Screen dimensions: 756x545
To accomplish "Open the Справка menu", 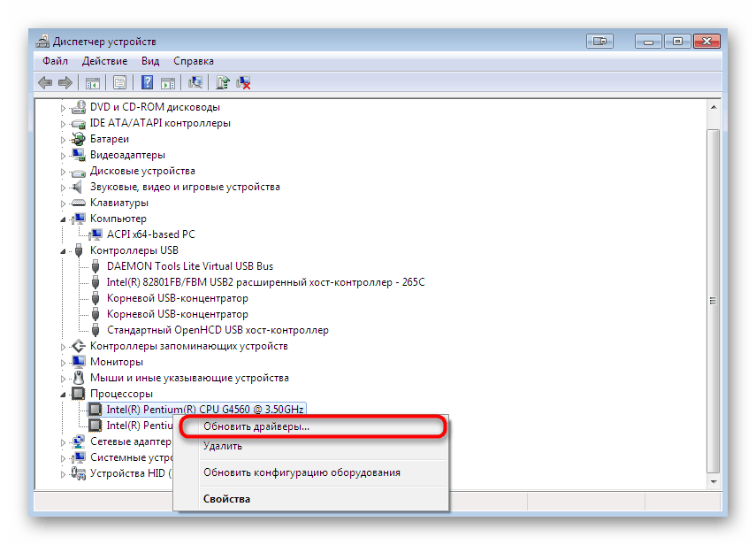I will 194,61.
